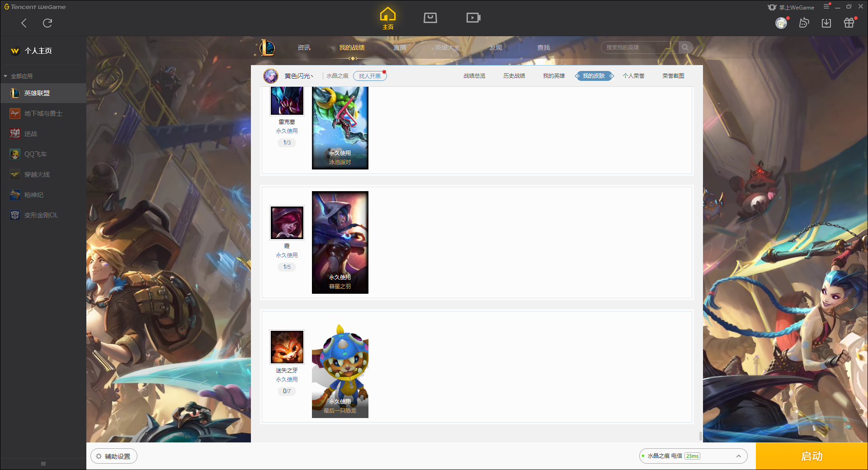Viewport: 868px width, 470px height.
Task: Select 地下城与勇士 in sidebar
Action: (43, 113)
